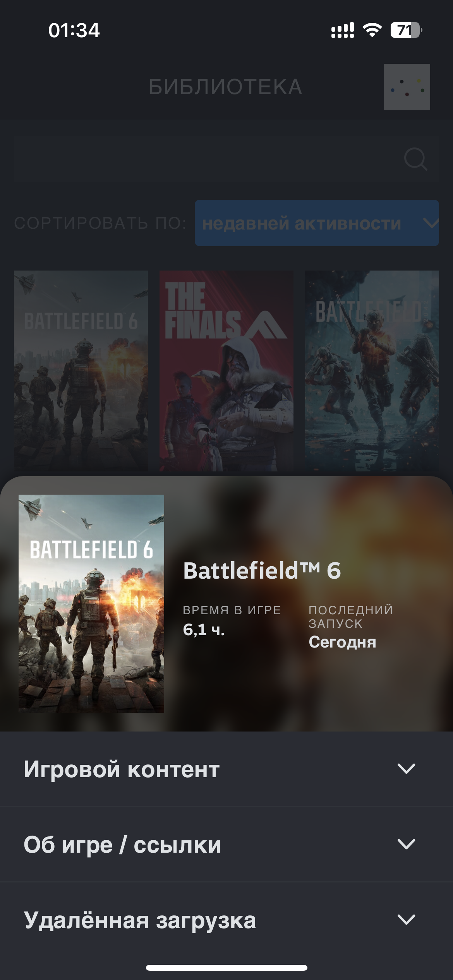Click inside the library search field
The height and width of the screenshot is (980, 453).
tap(226, 159)
